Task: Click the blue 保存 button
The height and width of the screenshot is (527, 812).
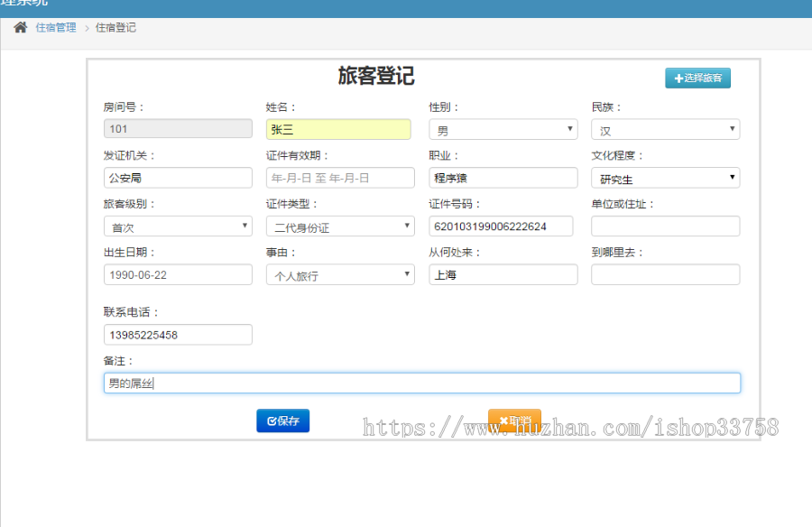Action: 282,421
